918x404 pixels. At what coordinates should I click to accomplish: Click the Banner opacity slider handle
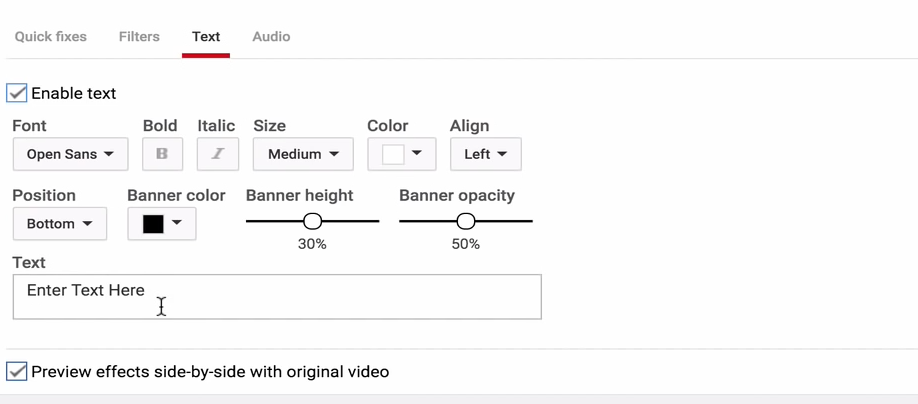pos(466,221)
